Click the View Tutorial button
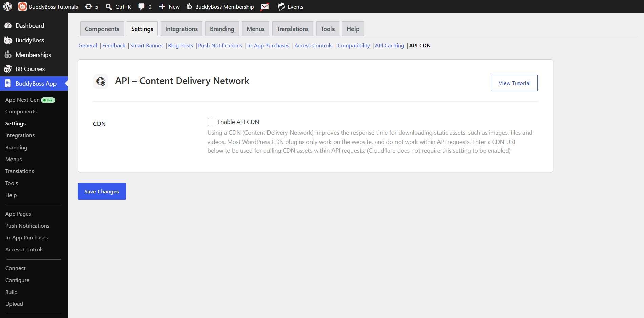This screenshot has width=644, height=318. (x=515, y=83)
